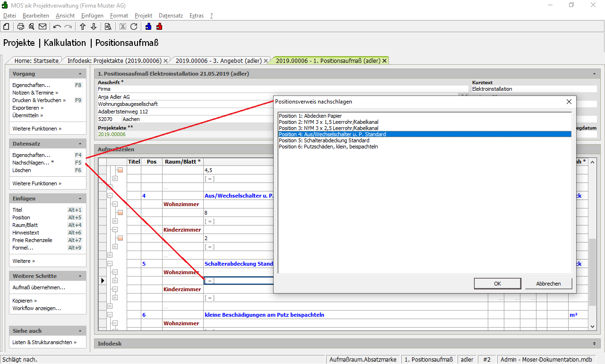The width and height of the screenshot is (605, 364).
Task: Open the Datensatz menu
Action: pos(171,16)
